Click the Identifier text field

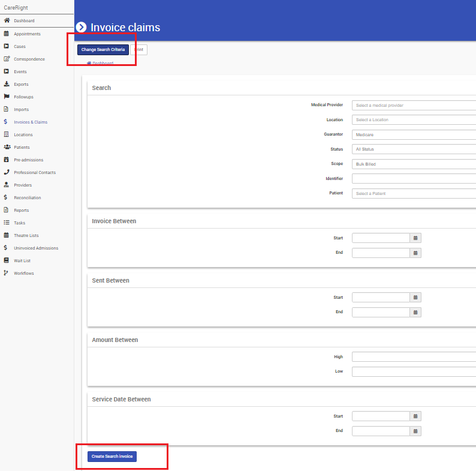414,179
